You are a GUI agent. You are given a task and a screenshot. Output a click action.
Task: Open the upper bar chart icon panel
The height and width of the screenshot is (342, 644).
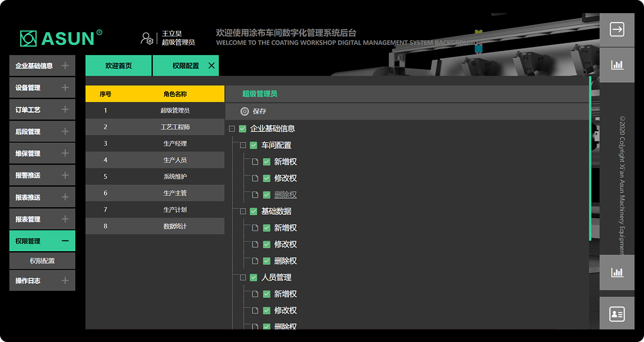[x=617, y=65]
